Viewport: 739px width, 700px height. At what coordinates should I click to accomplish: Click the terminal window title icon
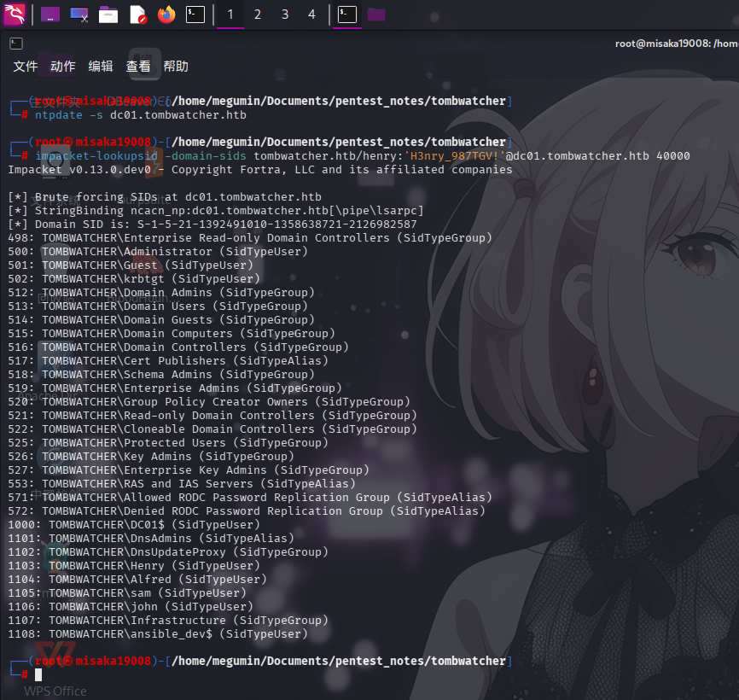pos(16,44)
